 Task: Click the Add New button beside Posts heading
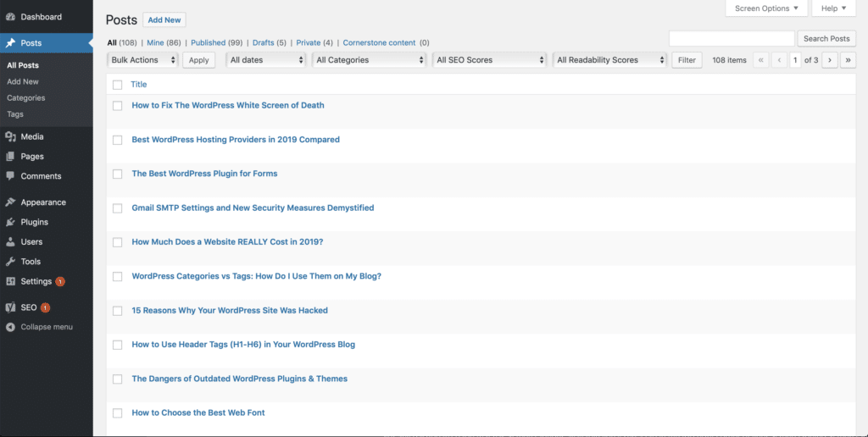164,20
